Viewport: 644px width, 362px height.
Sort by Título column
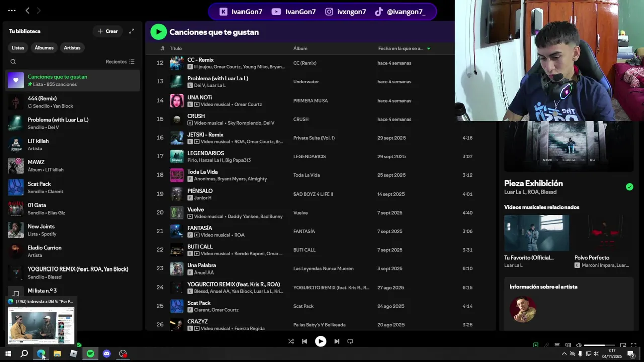pyautogui.click(x=176, y=49)
